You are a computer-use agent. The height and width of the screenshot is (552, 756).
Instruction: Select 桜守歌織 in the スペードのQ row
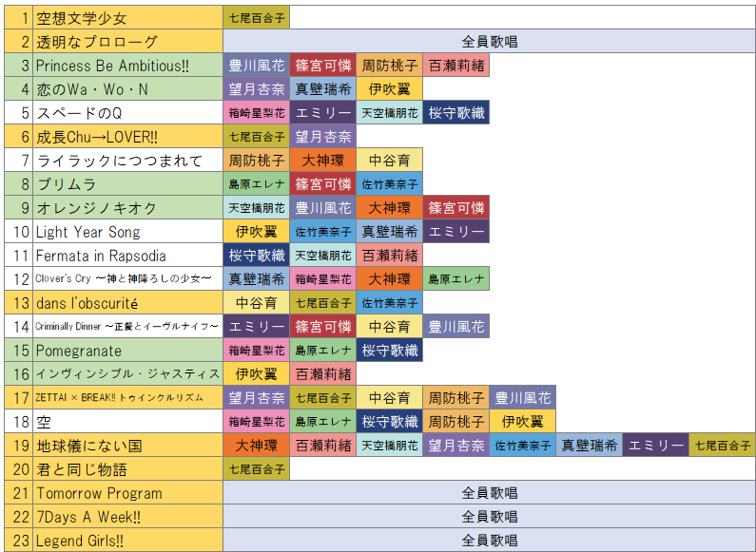coord(456,113)
